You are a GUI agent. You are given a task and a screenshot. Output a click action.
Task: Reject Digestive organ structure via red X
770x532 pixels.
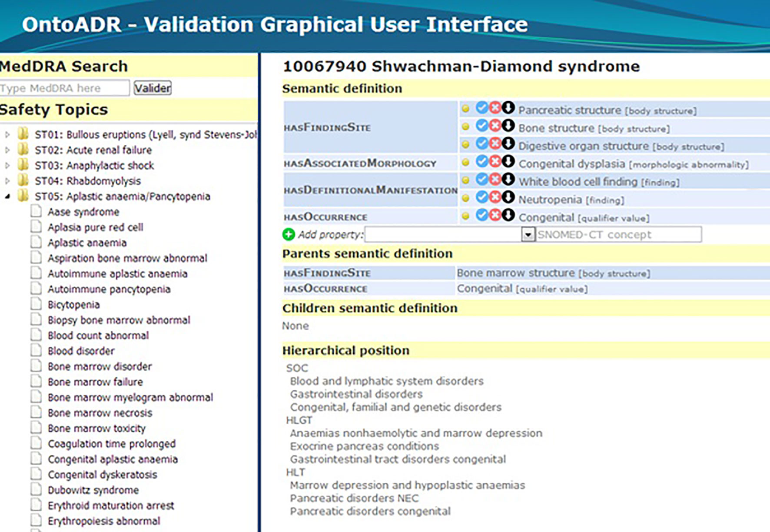(495, 143)
